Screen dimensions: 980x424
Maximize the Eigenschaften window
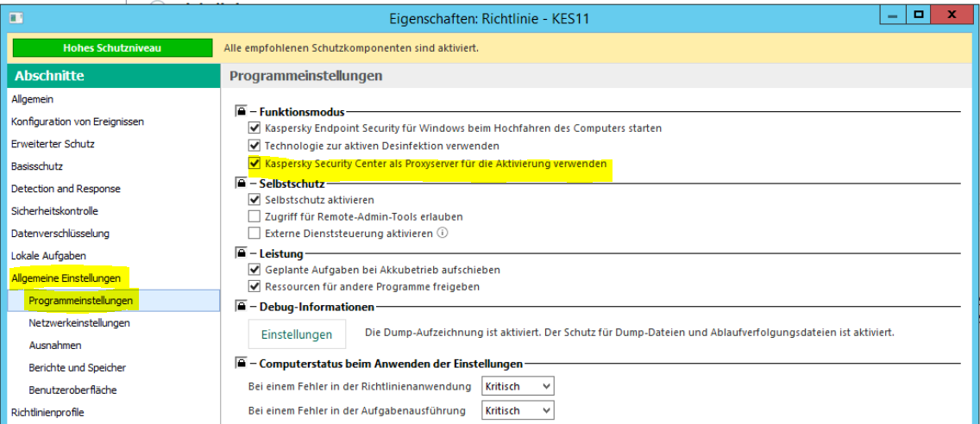coord(919,16)
